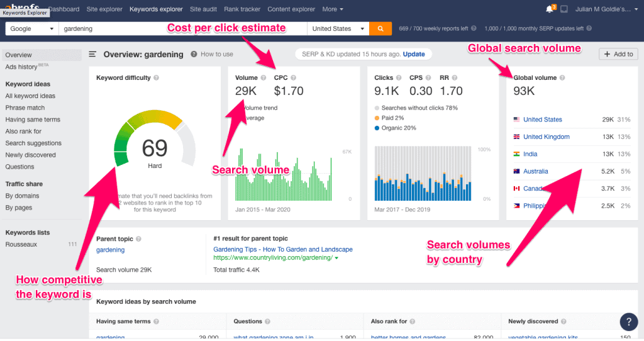Viewport: 644px width, 341px height.
Task: Click the help icon next to How to use
Action: 194,54
